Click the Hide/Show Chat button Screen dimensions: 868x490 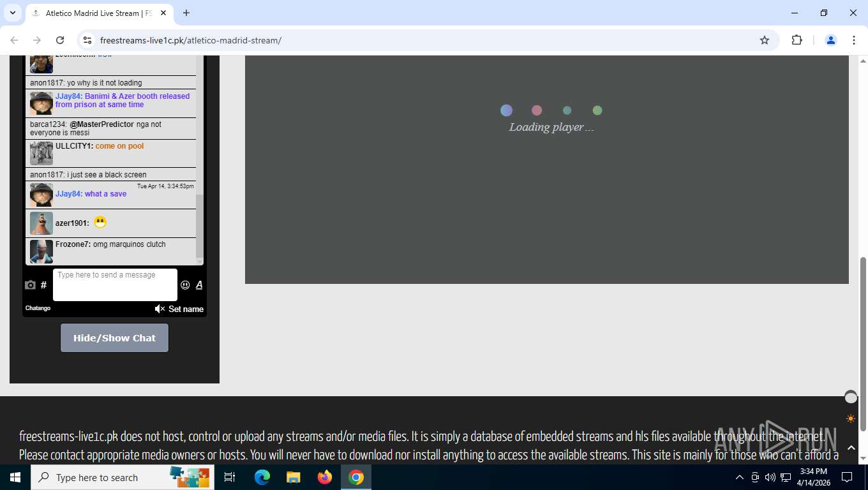[x=114, y=338]
